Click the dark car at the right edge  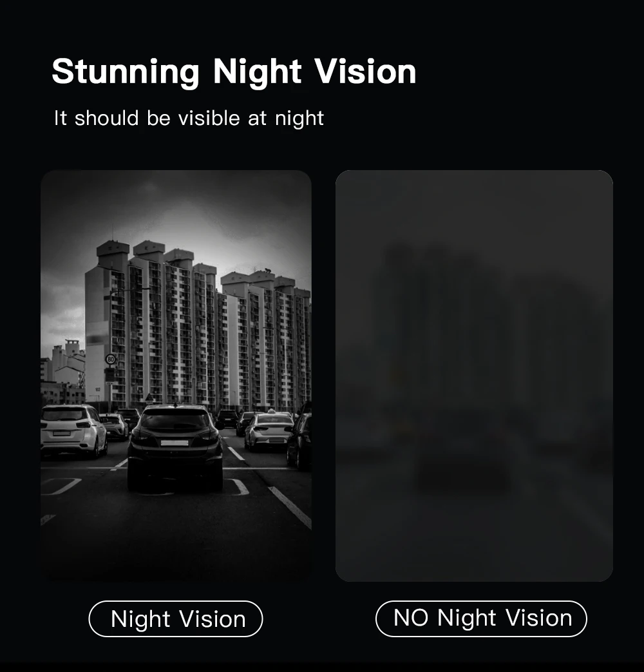299,441
